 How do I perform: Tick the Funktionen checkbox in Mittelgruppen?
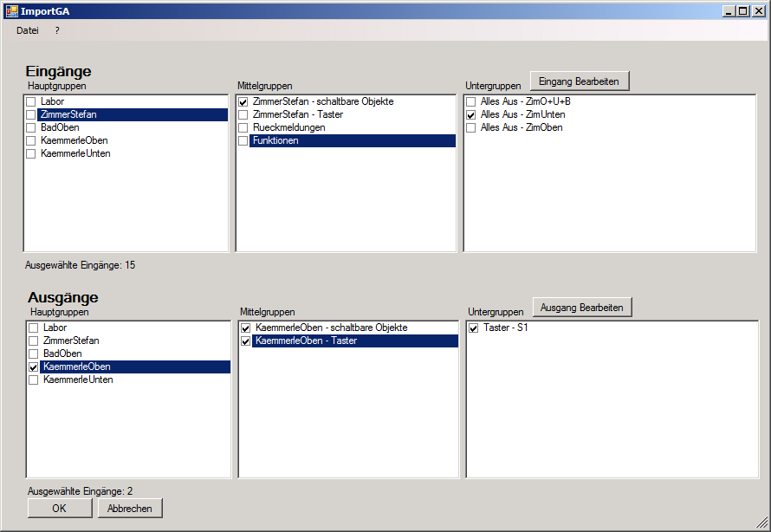coord(243,141)
